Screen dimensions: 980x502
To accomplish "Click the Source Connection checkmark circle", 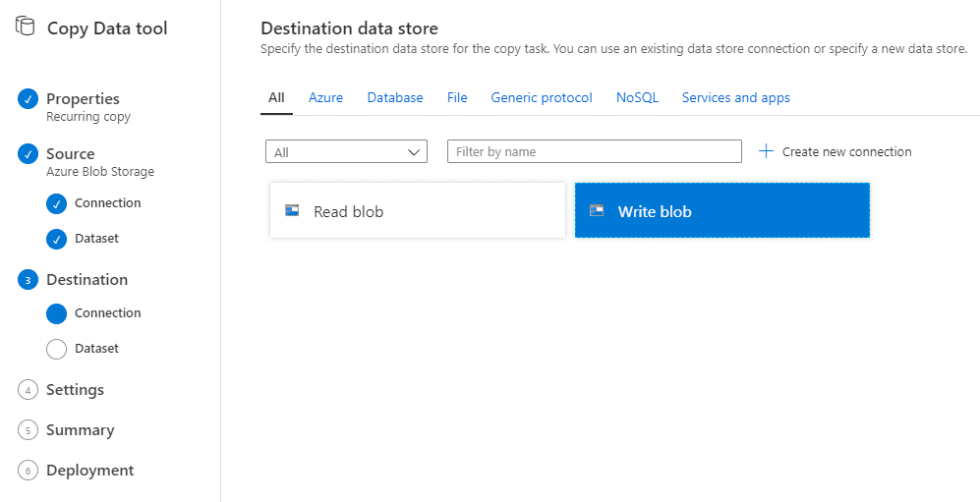I will click(56, 203).
